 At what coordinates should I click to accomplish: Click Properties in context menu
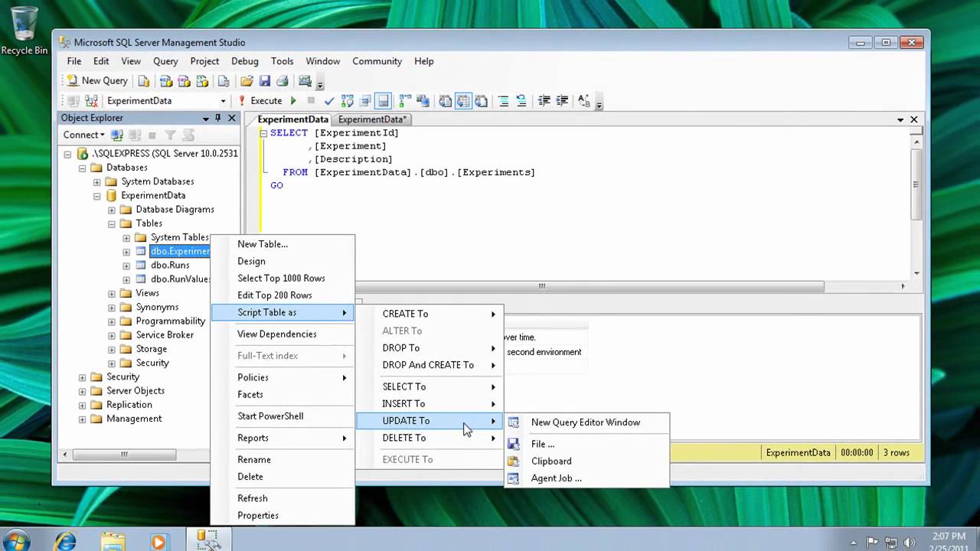(x=283, y=515)
